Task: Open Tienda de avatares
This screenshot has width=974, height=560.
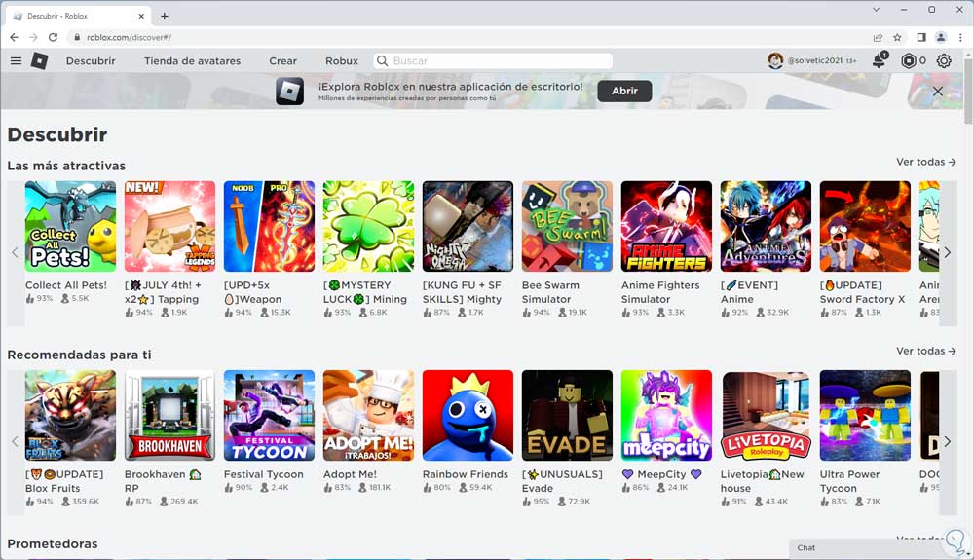Action: click(192, 60)
